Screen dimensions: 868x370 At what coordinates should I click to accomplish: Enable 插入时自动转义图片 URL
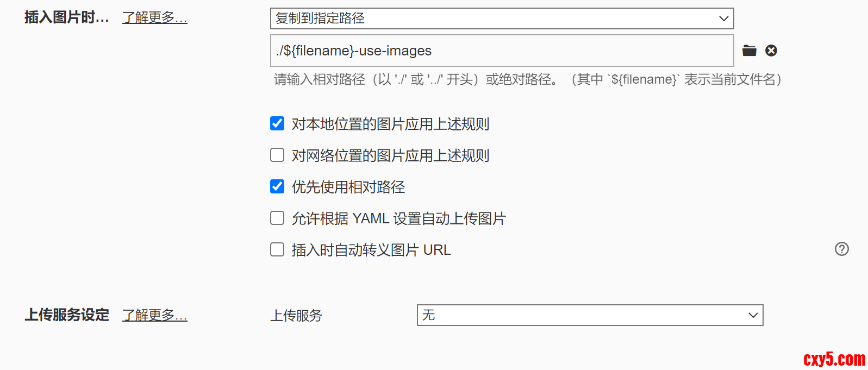coord(277,249)
